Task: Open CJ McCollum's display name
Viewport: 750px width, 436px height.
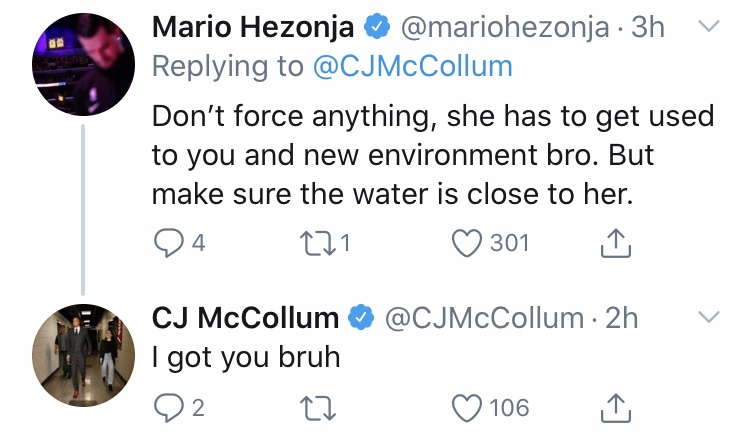Action: pos(245,318)
